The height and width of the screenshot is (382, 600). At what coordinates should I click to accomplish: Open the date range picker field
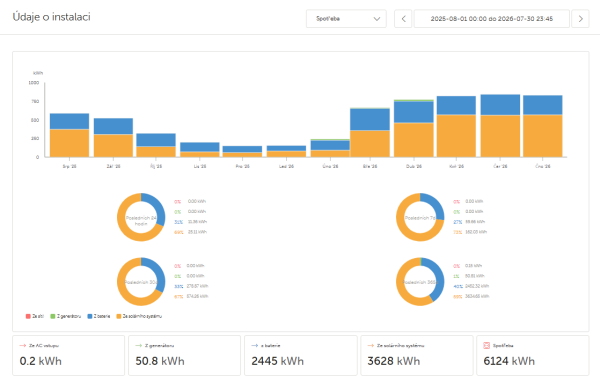[492, 19]
